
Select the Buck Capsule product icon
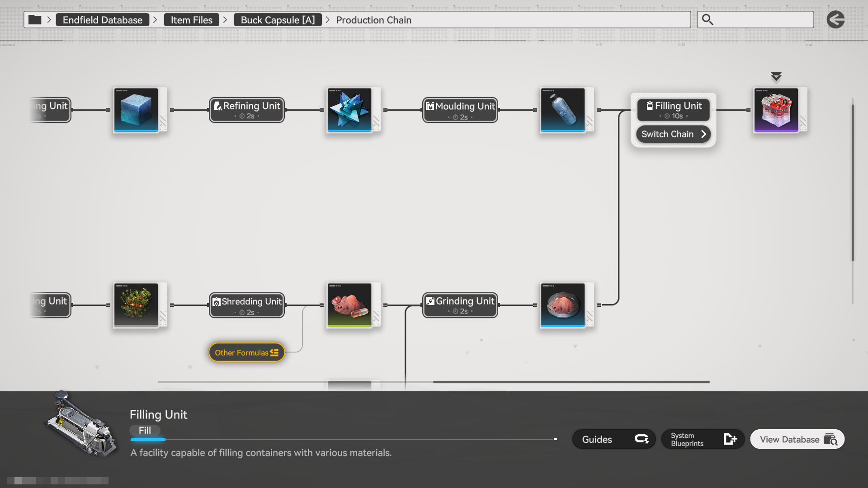(776, 110)
